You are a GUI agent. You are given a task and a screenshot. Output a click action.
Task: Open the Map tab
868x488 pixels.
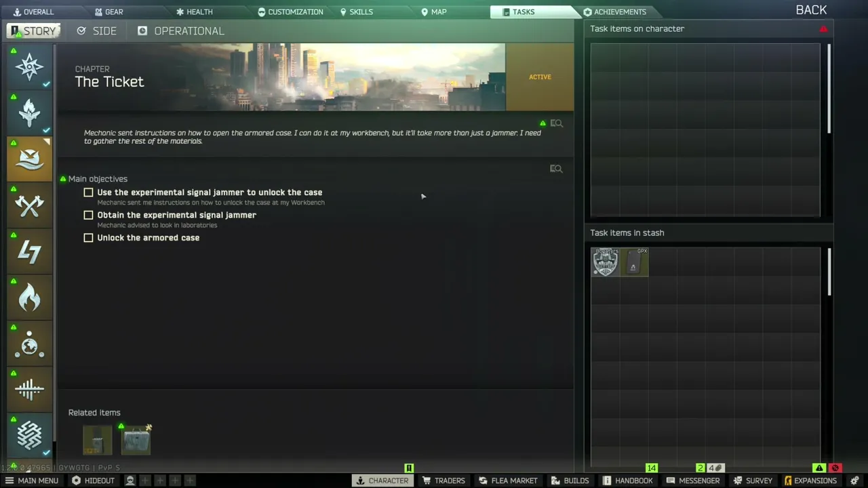(434, 12)
